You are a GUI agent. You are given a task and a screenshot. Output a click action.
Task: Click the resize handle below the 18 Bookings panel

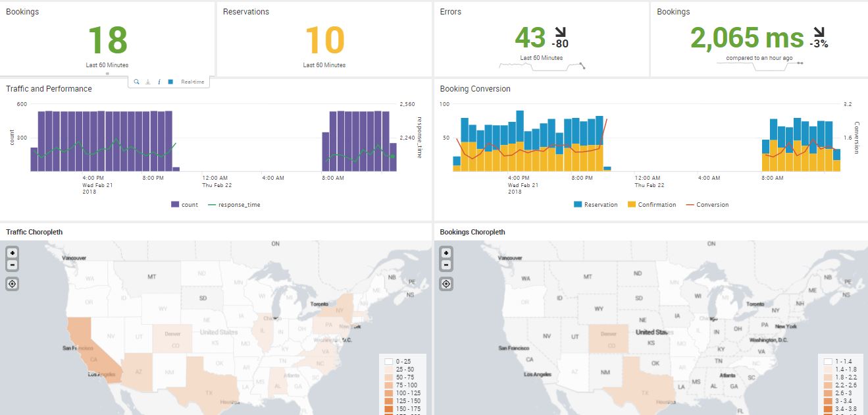[x=107, y=74]
